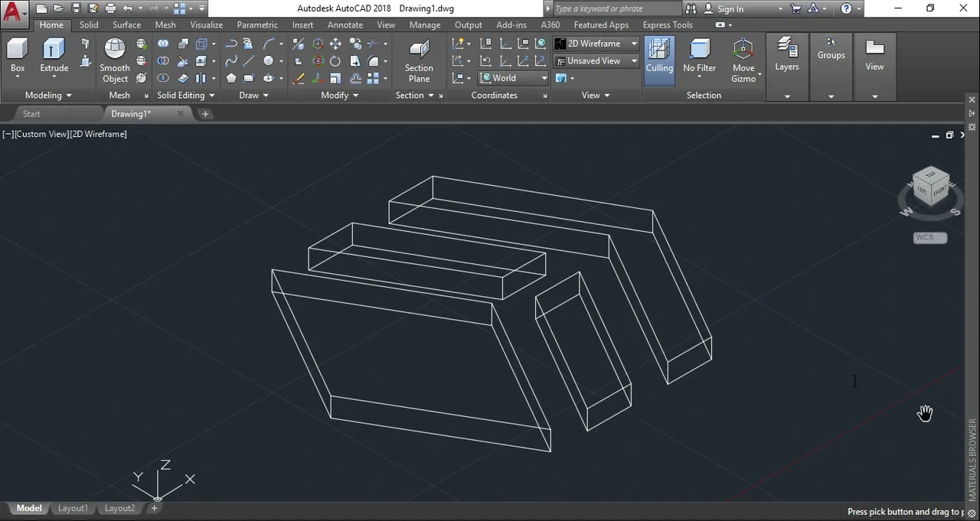Image resolution: width=980 pixels, height=521 pixels.
Task: Open the Surface ribbon tab
Action: 127,24
